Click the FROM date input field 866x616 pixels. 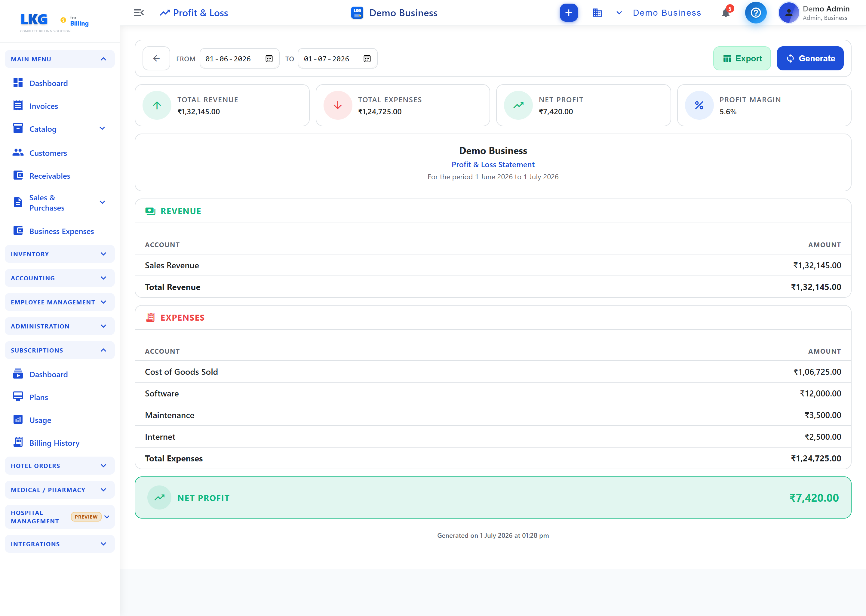(240, 59)
